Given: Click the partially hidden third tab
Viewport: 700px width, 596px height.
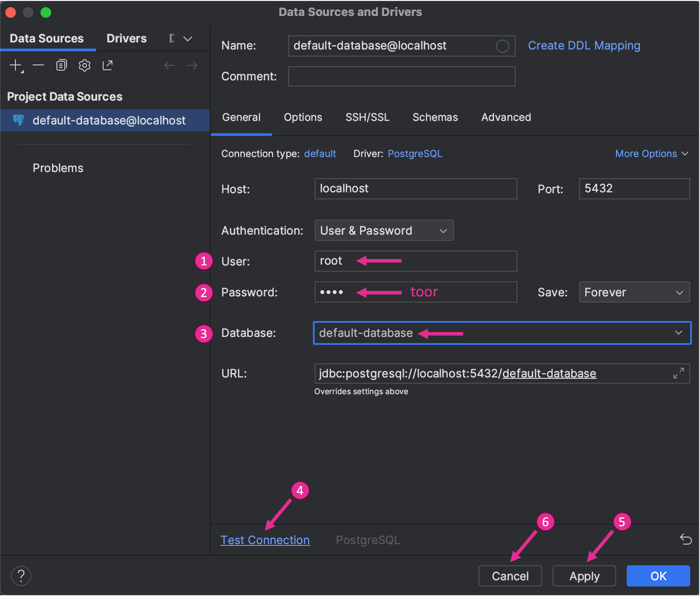Looking at the screenshot, I should [172, 39].
